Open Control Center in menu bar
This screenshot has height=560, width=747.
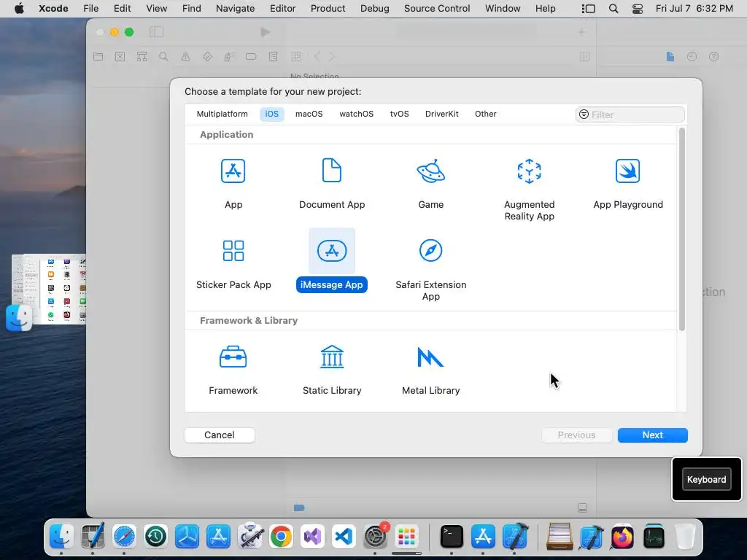tap(638, 9)
